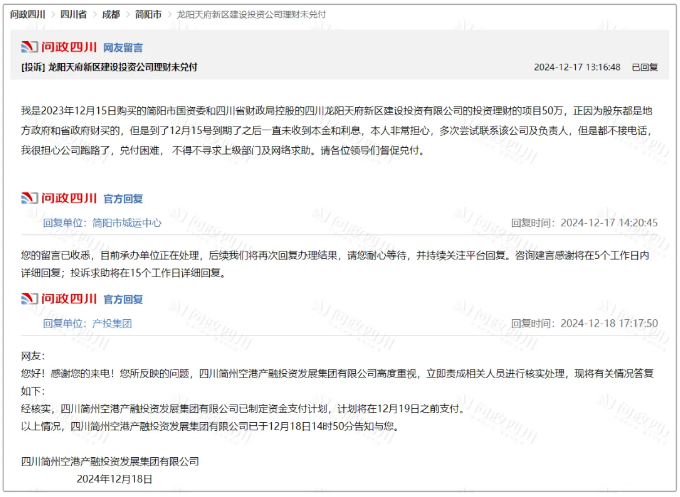Click the message paragraph beginning 我是2023年12月15日
Viewport: 680px width, 497px height.
coord(337,131)
